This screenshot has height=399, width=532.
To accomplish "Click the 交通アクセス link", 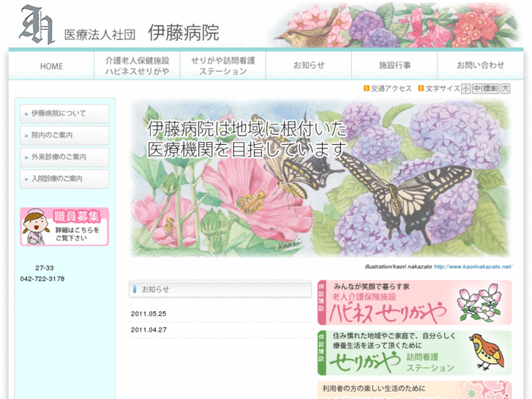I will (x=391, y=89).
